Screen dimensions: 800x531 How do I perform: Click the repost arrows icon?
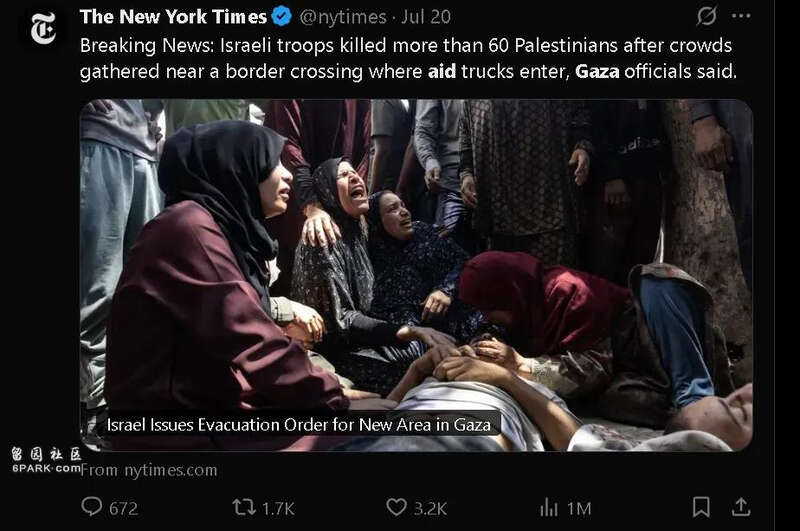tap(244, 507)
